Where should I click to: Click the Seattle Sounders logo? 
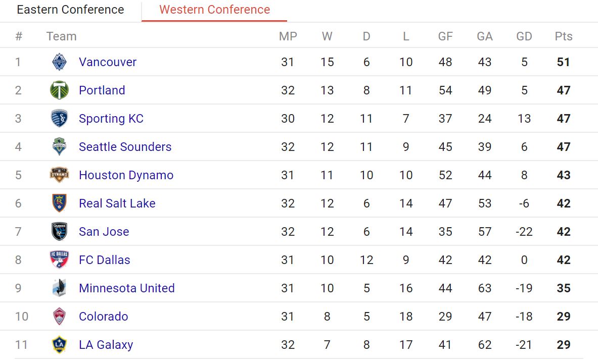60,146
